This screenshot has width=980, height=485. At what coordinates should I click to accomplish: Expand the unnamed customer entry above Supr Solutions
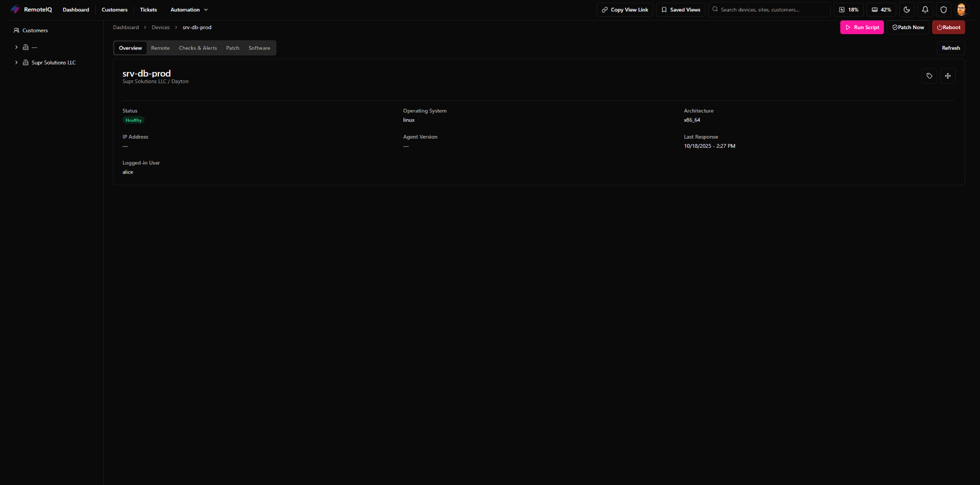(x=16, y=47)
